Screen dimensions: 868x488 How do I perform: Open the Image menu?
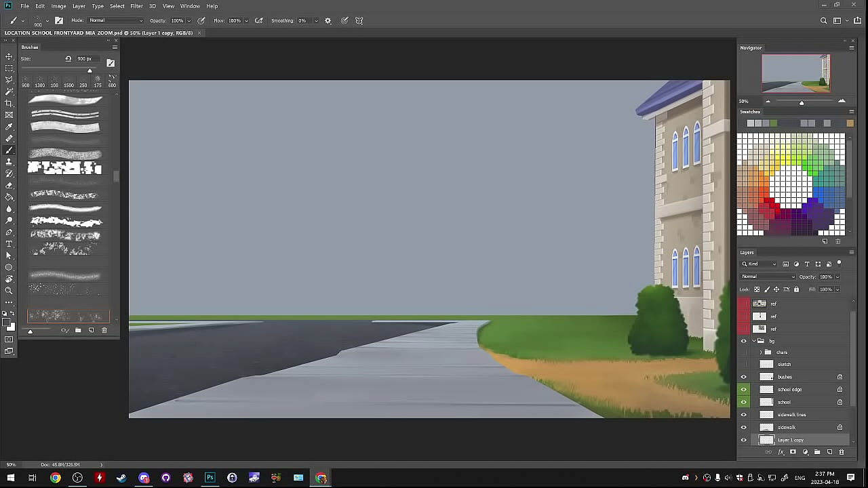pos(59,6)
